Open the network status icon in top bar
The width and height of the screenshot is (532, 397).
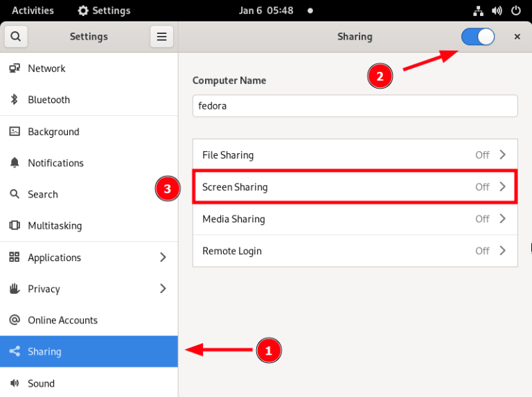click(x=479, y=11)
